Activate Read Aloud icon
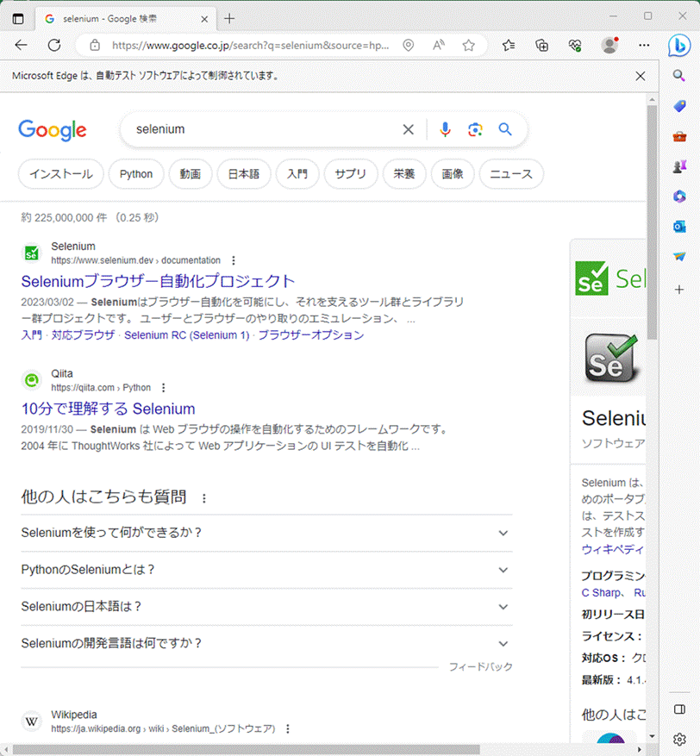 click(x=438, y=46)
